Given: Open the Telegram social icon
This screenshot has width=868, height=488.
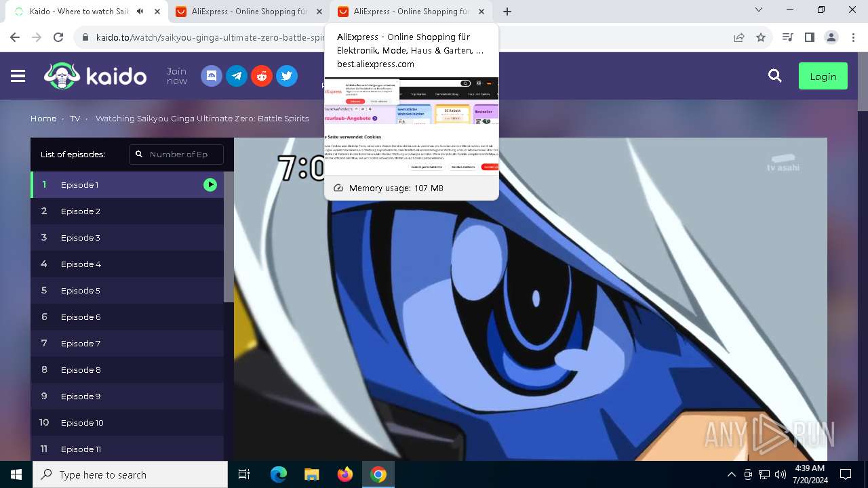Looking at the screenshot, I should click(237, 76).
